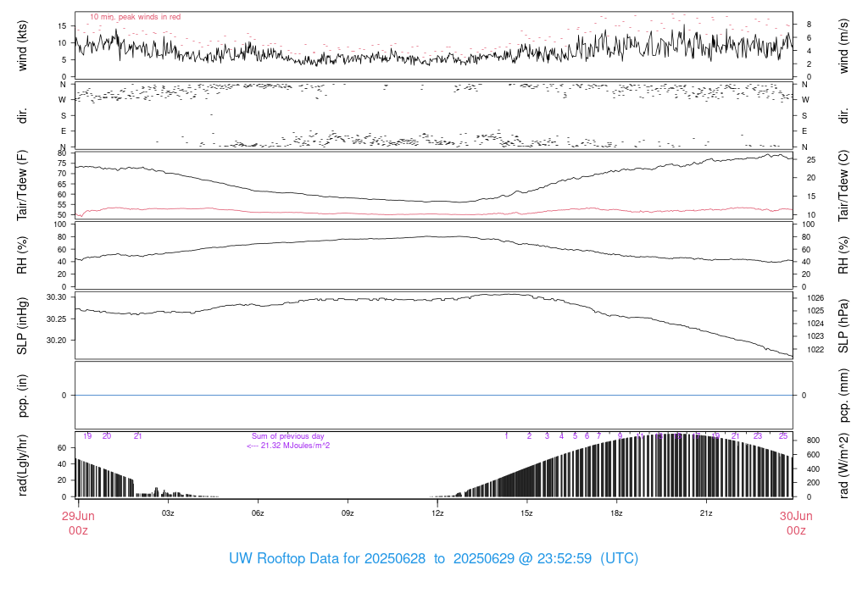Click the '10 min. peak winds in red' legend
The height and width of the screenshot is (593, 868).
tap(135, 17)
